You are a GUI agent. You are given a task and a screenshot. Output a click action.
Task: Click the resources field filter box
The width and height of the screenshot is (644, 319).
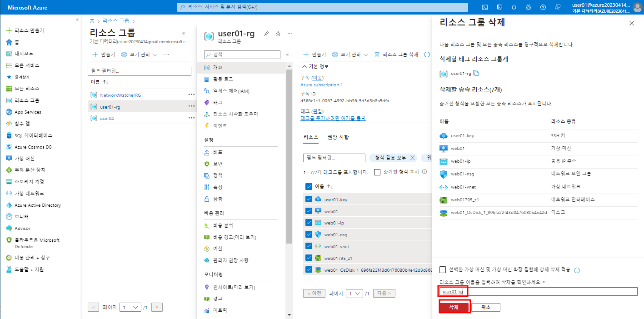click(x=334, y=158)
